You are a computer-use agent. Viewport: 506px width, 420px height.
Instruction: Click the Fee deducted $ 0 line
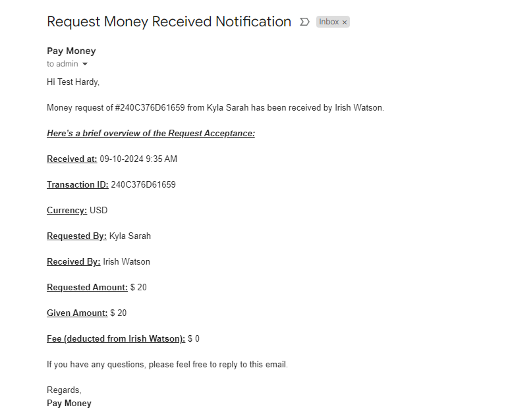coord(123,338)
